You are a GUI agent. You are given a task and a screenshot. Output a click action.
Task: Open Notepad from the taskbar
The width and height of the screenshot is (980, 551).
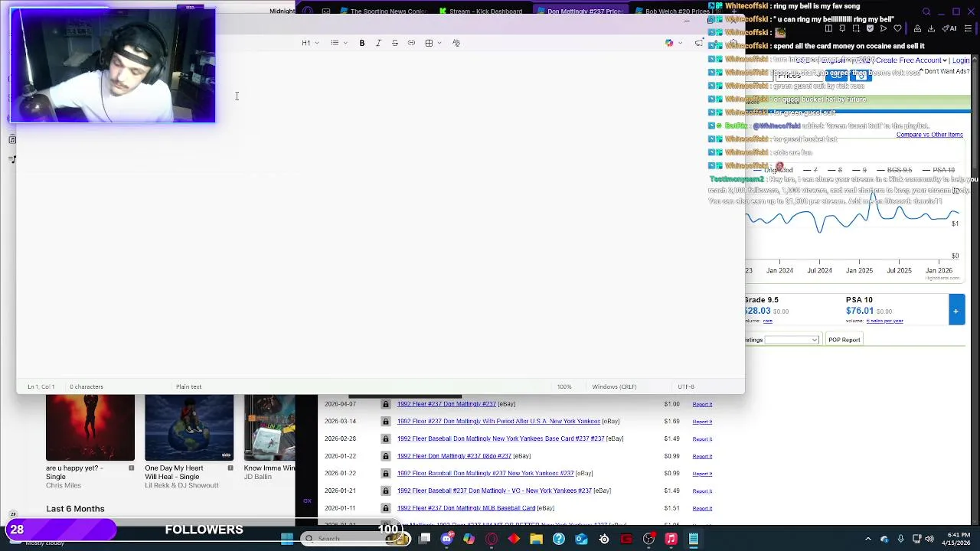click(693, 539)
